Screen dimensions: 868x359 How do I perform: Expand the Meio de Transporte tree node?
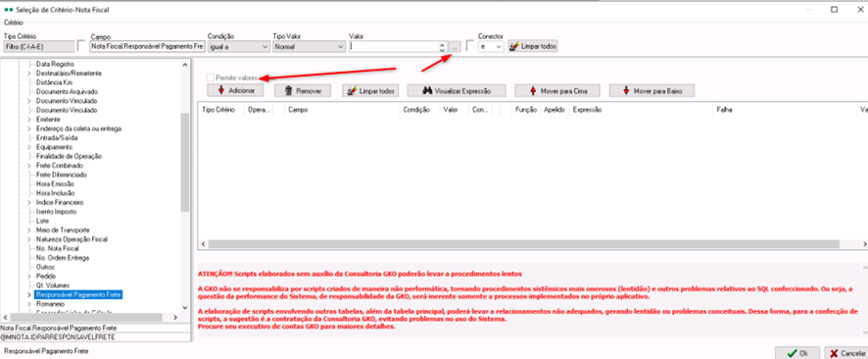point(28,230)
